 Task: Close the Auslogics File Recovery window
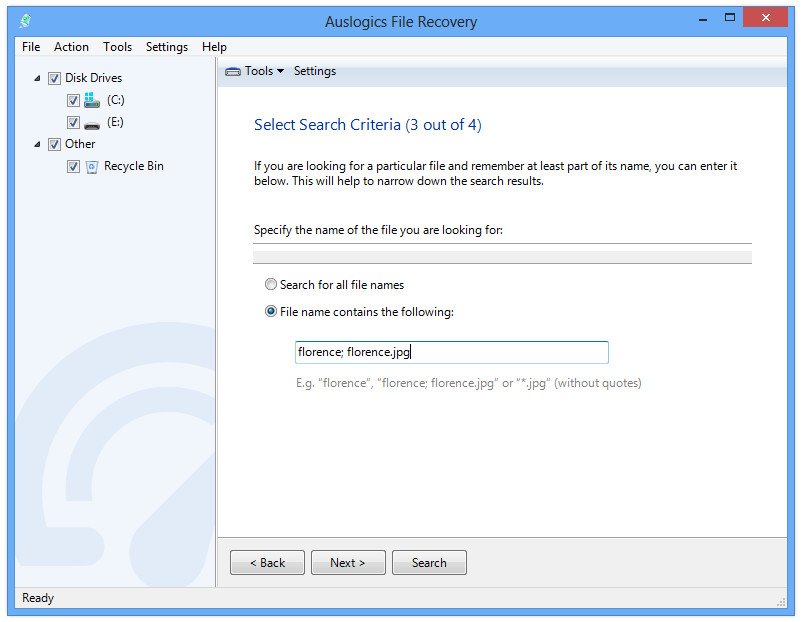click(x=765, y=18)
